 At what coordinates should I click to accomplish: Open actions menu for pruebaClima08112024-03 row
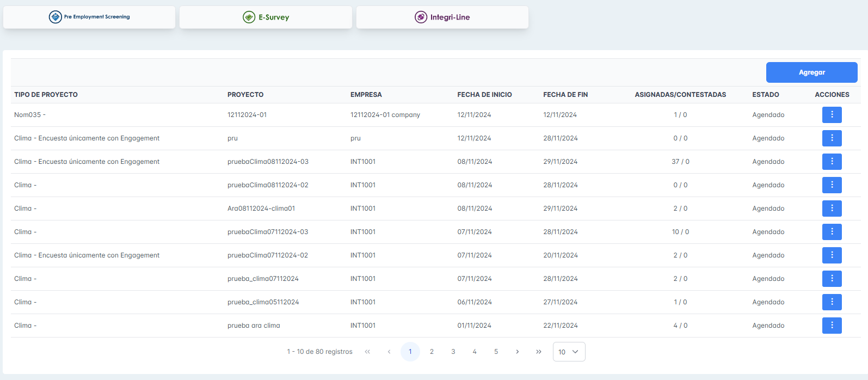[x=832, y=162]
